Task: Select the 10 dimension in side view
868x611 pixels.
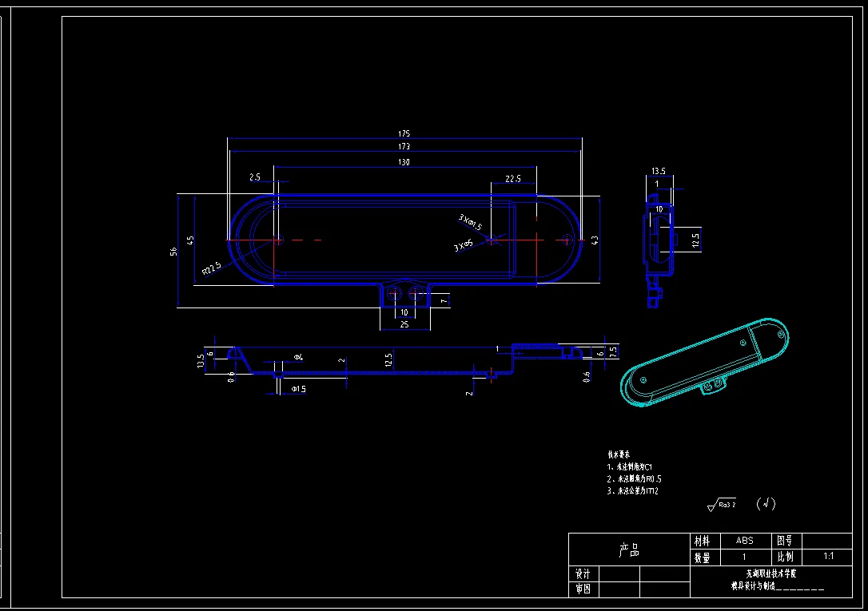Action: (x=659, y=209)
